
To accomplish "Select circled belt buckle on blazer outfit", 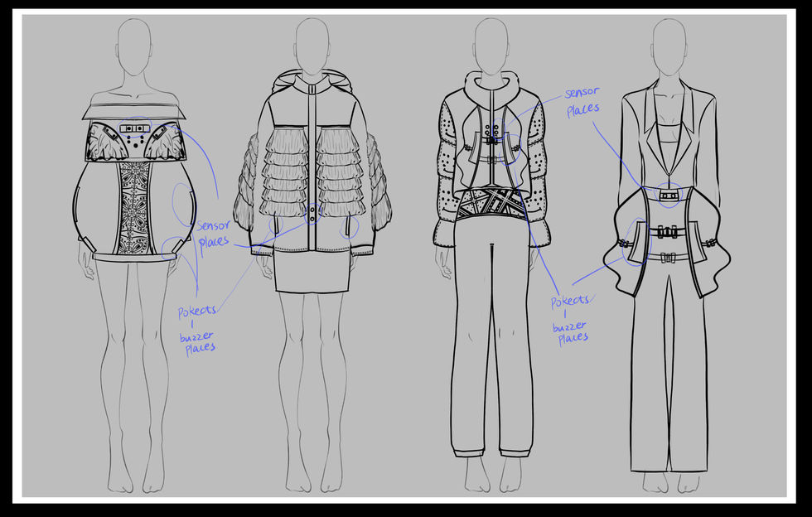I will (x=669, y=196).
